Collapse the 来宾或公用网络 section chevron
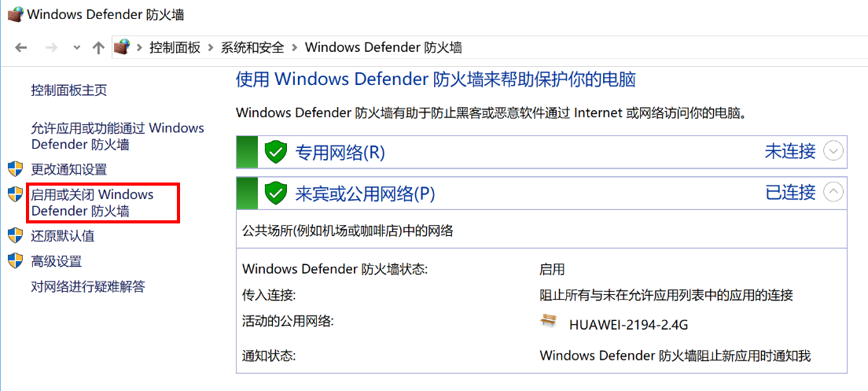The image size is (868, 391). 833,192
